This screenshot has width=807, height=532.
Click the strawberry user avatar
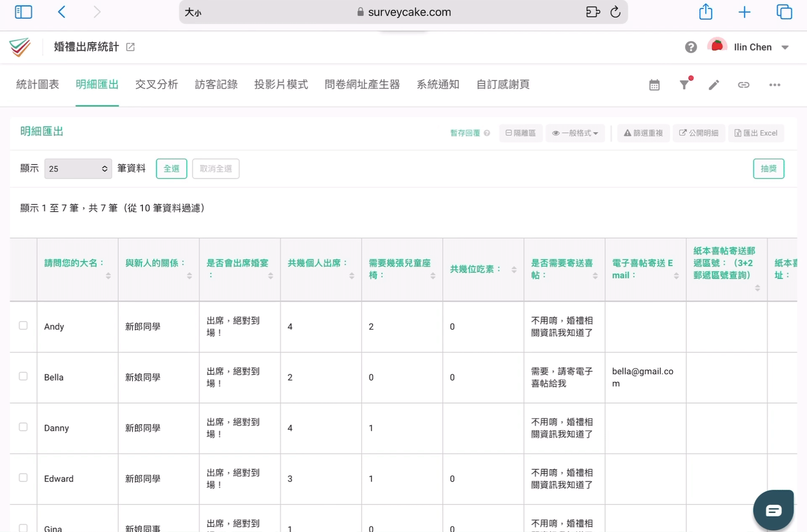[x=717, y=46]
